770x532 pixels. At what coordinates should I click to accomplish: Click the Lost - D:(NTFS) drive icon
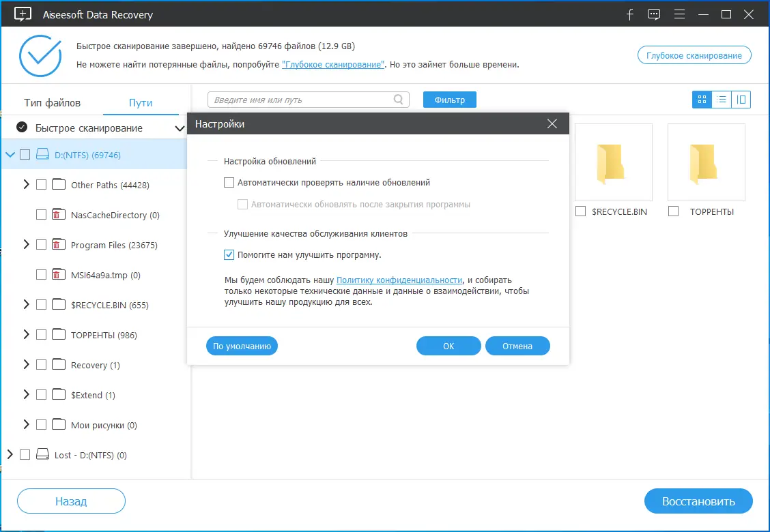43,454
